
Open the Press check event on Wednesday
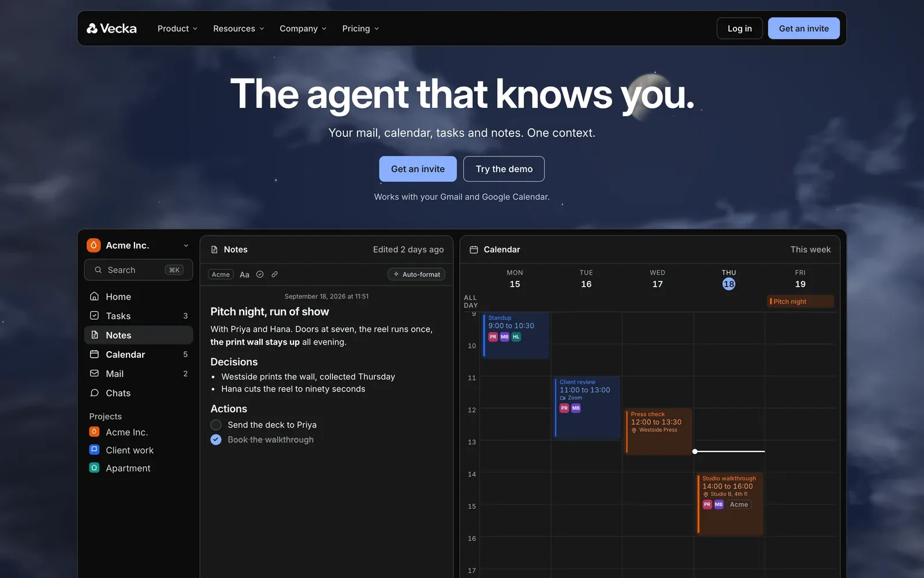658,432
